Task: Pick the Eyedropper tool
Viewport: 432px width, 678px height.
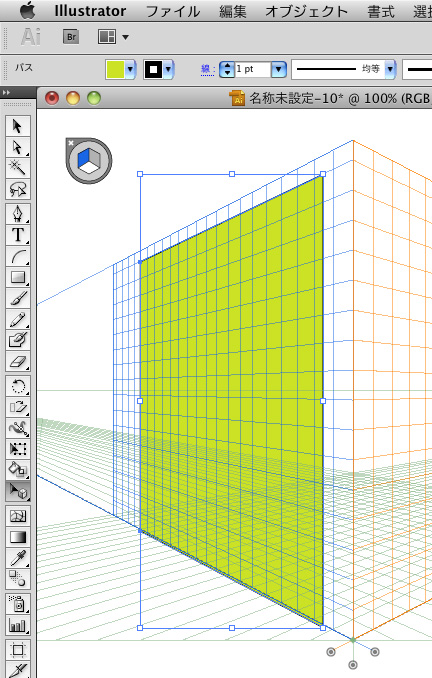Action: click(18, 559)
